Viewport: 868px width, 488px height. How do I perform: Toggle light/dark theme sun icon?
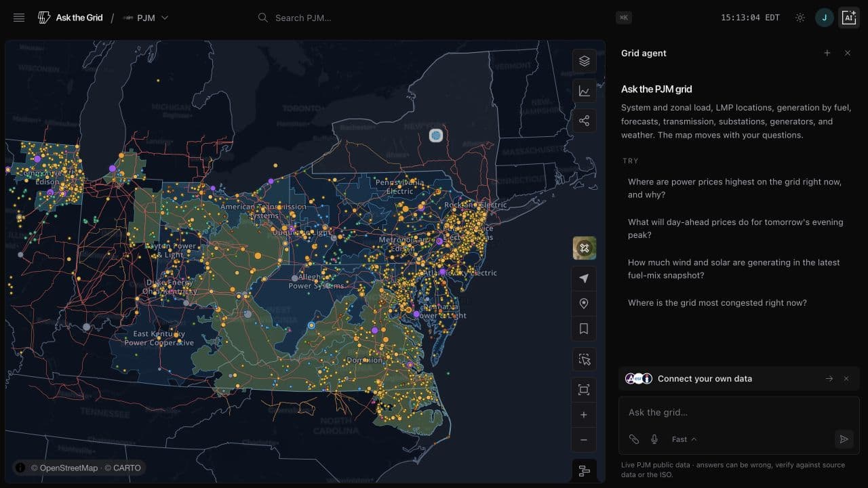tap(800, 18)
